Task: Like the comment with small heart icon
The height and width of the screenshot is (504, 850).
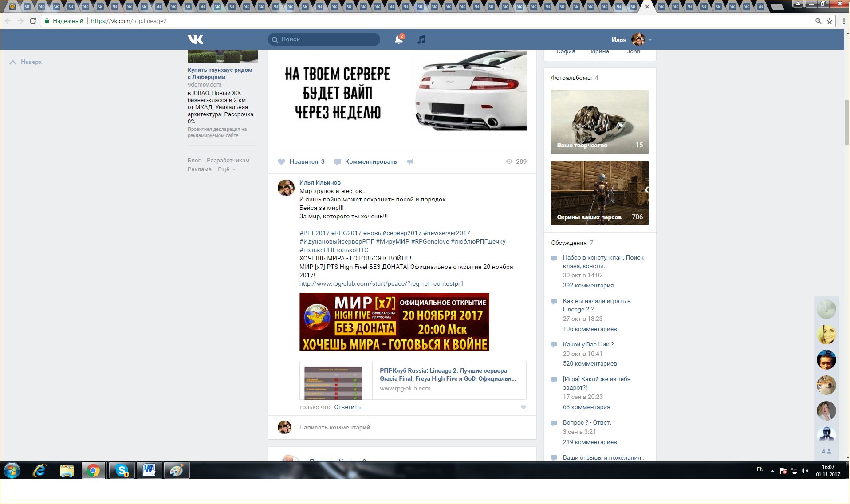Action: [x=523, y=407]
